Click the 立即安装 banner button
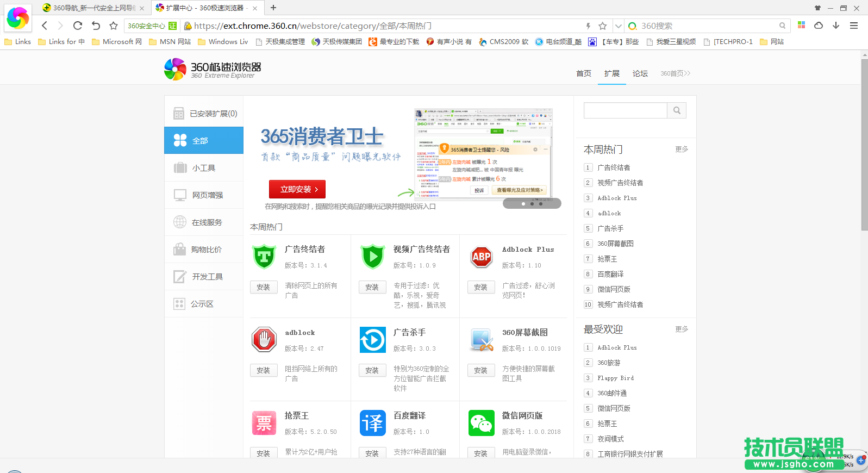This screenshot has width=868, height=473. pos(297,189)
